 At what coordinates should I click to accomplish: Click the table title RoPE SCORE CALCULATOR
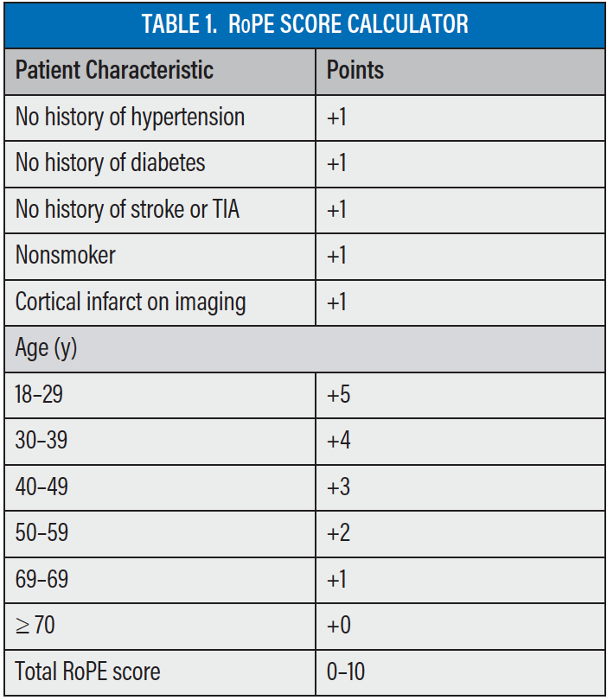coord(304,24)
